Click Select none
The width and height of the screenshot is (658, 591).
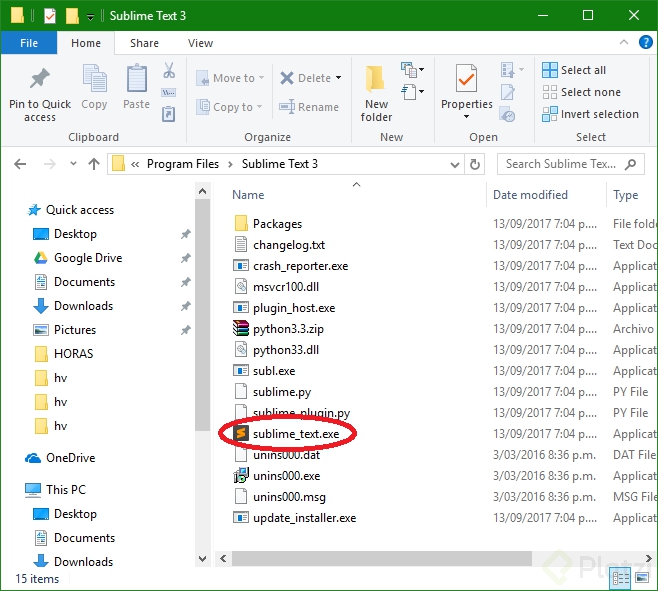(x=581, y=92)
